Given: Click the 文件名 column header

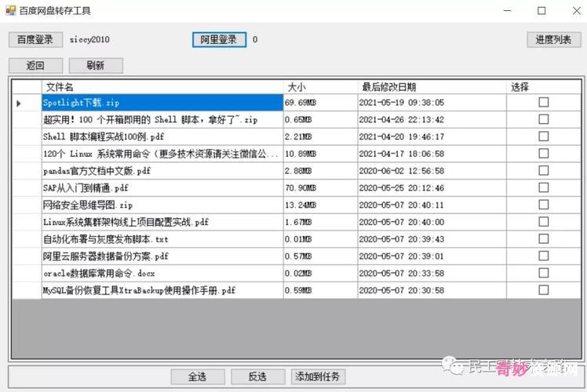Looking at the screenshot, I should 162,87.
